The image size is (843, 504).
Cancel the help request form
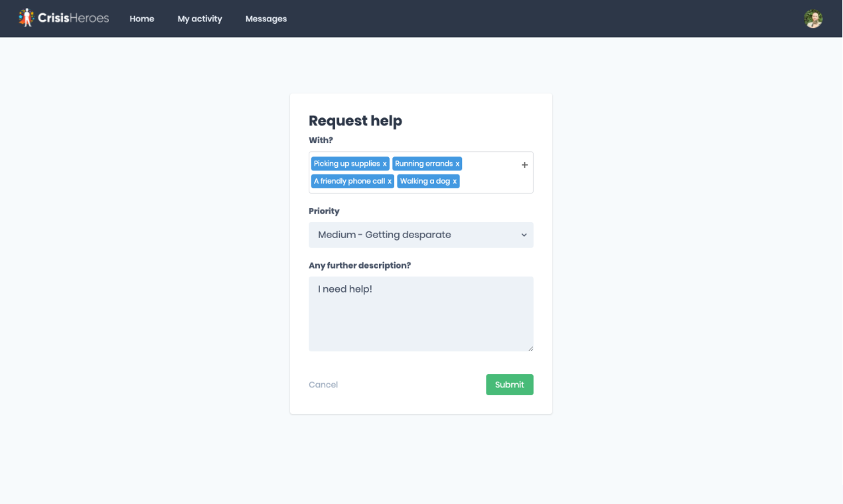323,385
